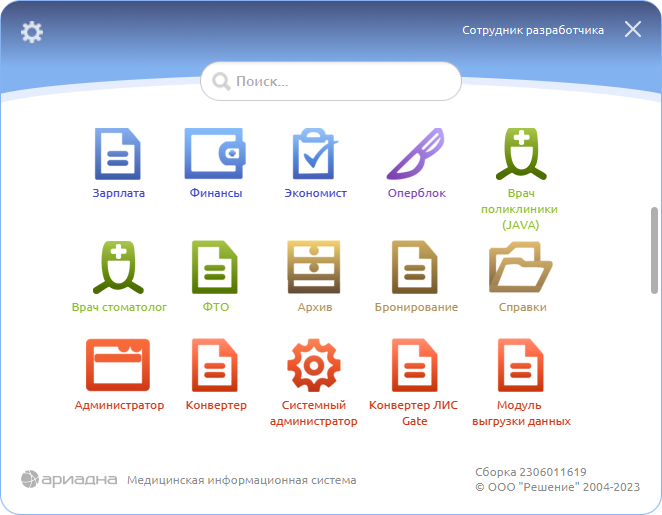Click the Архив text label
The image size is (662, 515).
[x=315, y=307]
